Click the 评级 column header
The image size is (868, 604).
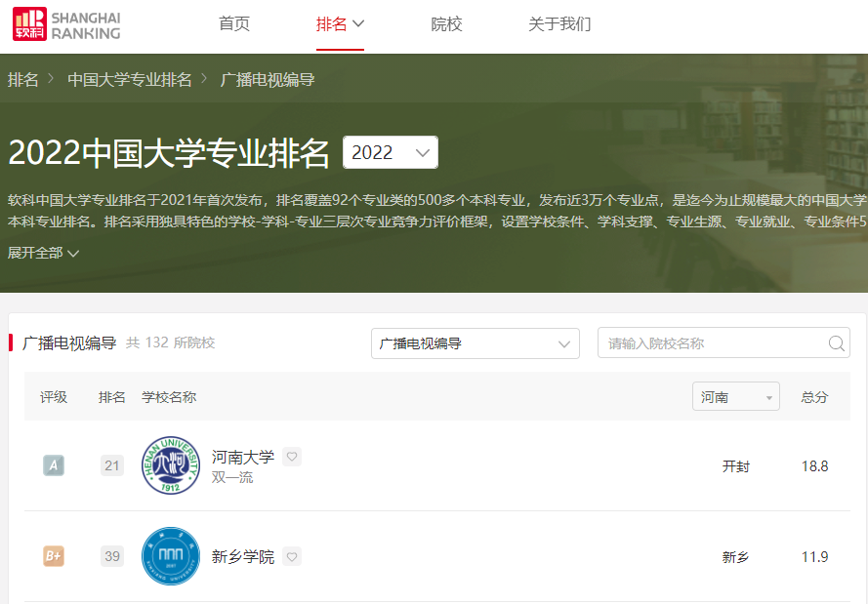pyautogui.click(x=54, y=397)
